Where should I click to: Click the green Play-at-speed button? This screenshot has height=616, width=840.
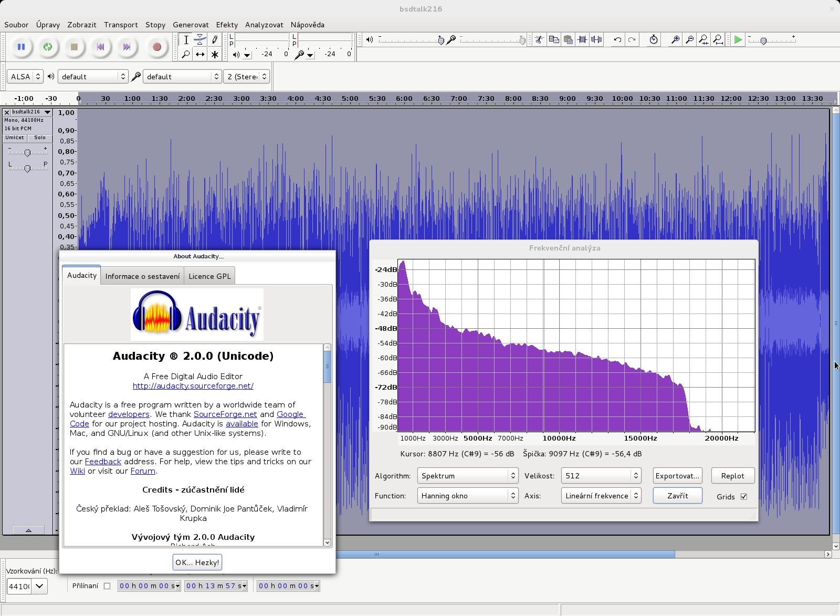738,39
